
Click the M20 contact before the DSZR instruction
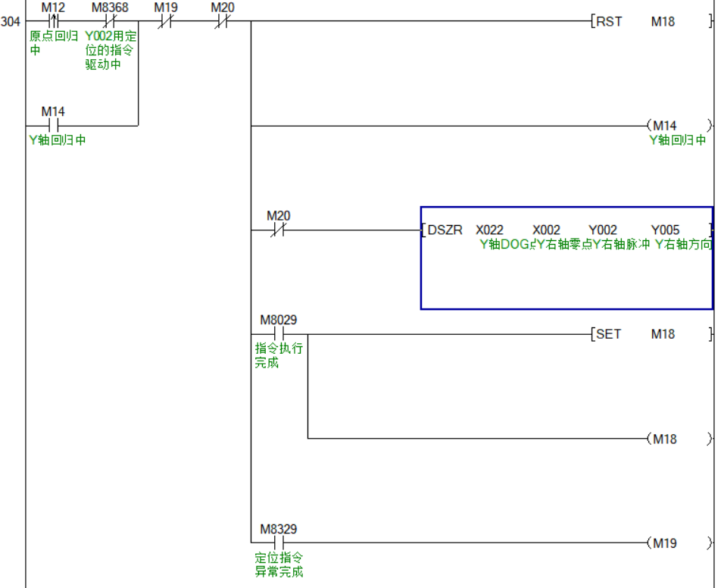pyautogui.click(x=278, y=230)
